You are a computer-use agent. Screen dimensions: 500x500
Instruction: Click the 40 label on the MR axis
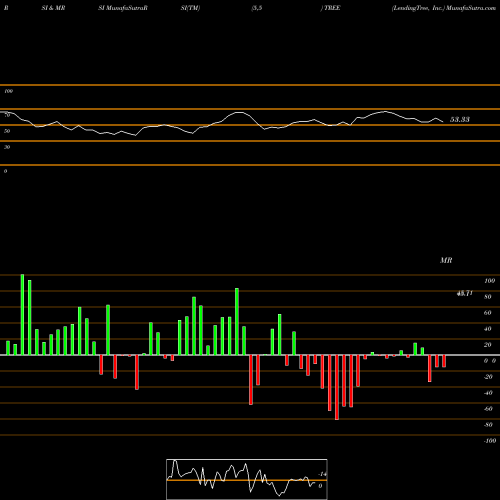(488, 329)
